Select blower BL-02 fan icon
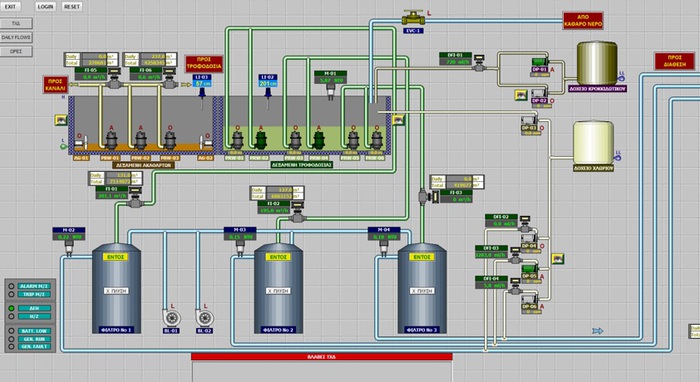The height and width of the screenshot is (382, 700). pos(204,318)
